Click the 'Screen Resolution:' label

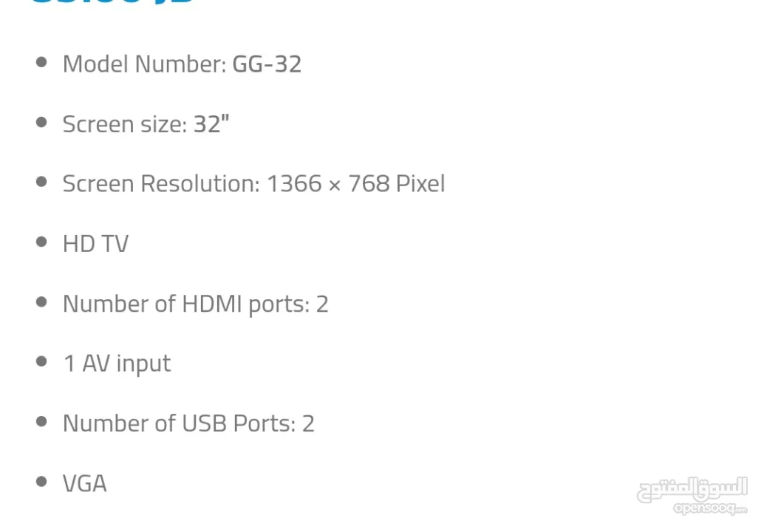(x=160, y=184)
